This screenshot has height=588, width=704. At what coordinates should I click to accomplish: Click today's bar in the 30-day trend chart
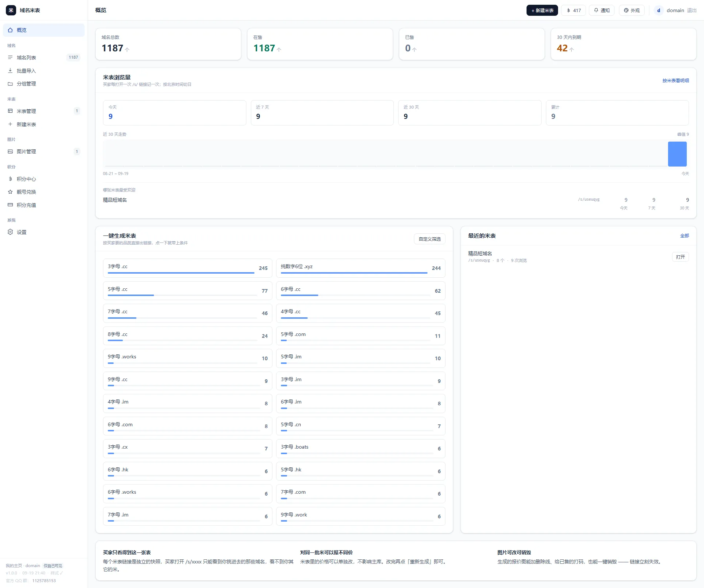677,154
